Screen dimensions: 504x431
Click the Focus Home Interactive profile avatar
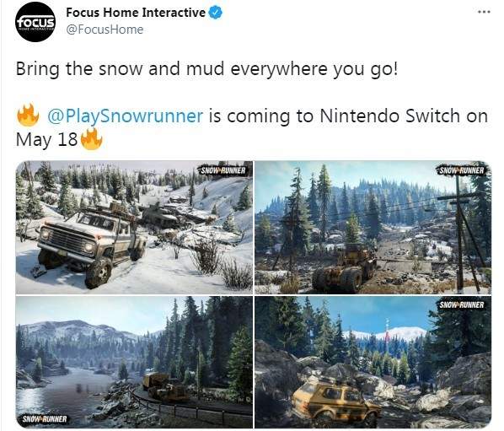tap(35, 22)
